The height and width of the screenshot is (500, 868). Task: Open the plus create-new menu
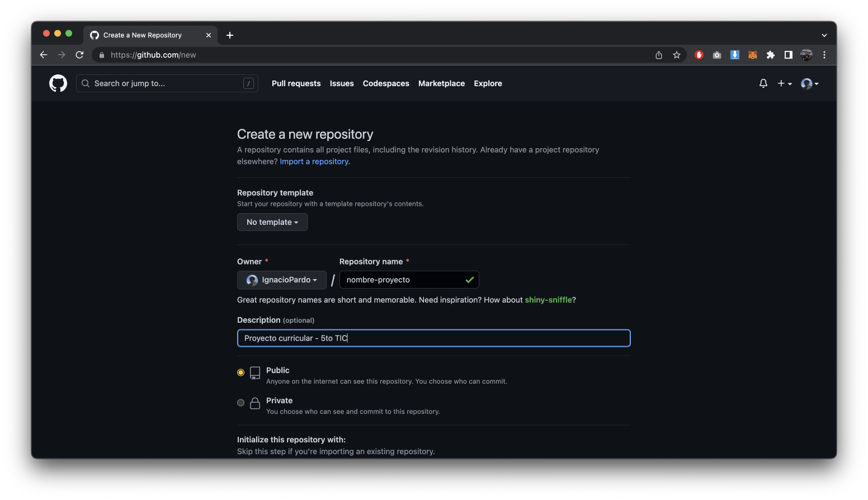tap(785, 83)
